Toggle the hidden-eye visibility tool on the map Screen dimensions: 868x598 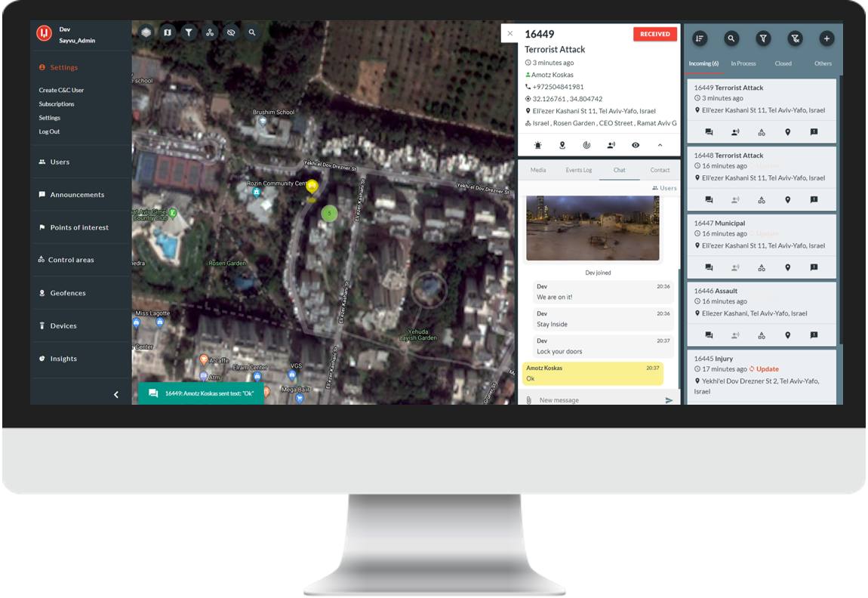pos(231,32)
